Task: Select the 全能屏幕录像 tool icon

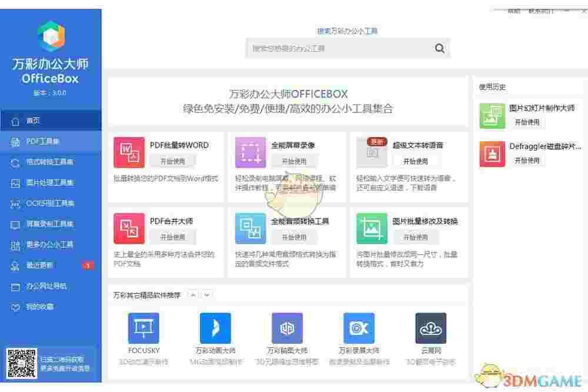Action: pos(250,152)
